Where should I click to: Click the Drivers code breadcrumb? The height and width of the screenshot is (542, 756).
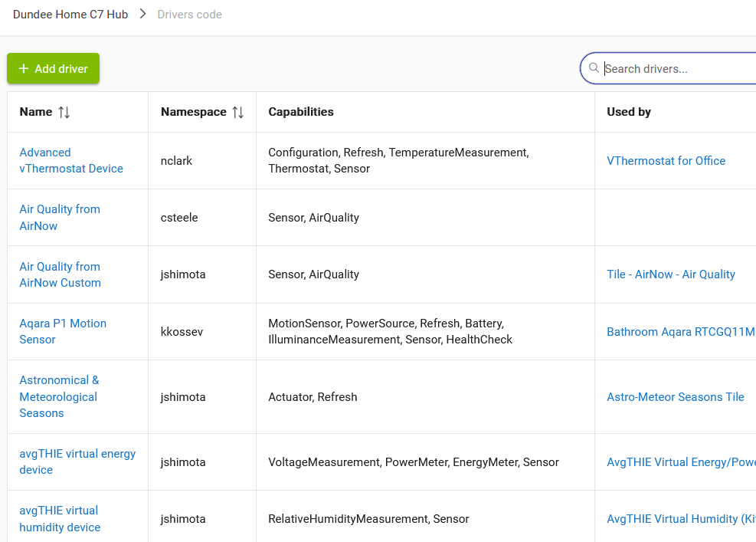(x=189, y=15)
